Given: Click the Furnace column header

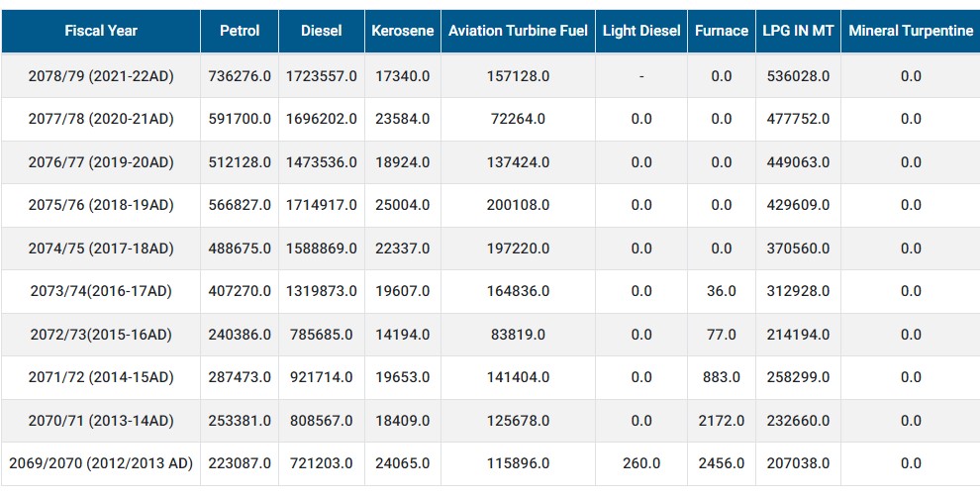Looking at the screenshot, I should click(722, 31).
